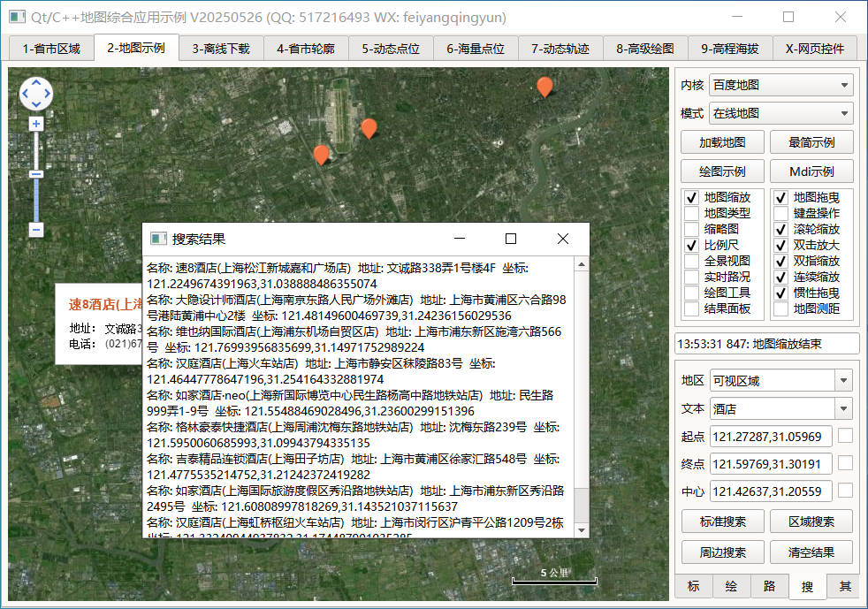
Task: Switch to the 3-离线下载 tab
Action: pos(221,49)
